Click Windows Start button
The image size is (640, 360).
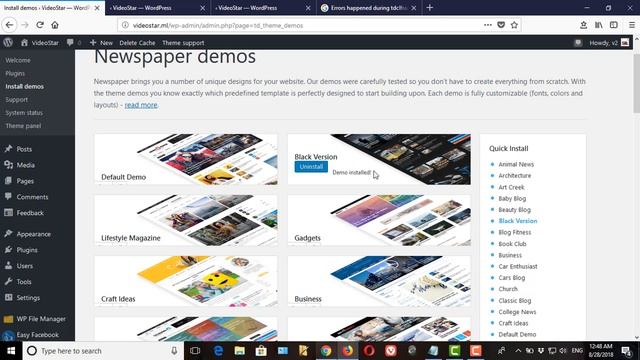click(11, 351)
